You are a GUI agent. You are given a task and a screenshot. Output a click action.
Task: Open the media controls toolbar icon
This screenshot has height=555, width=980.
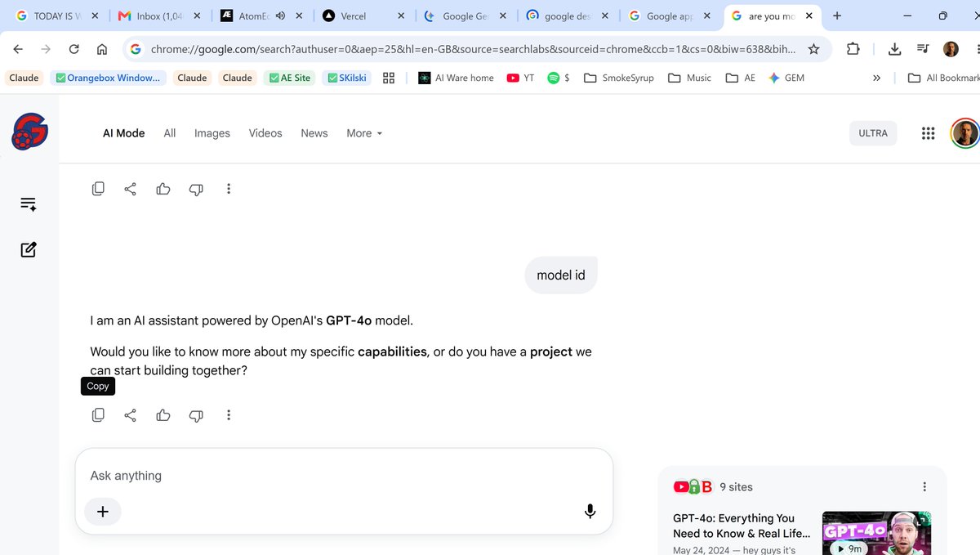(923, 49)
